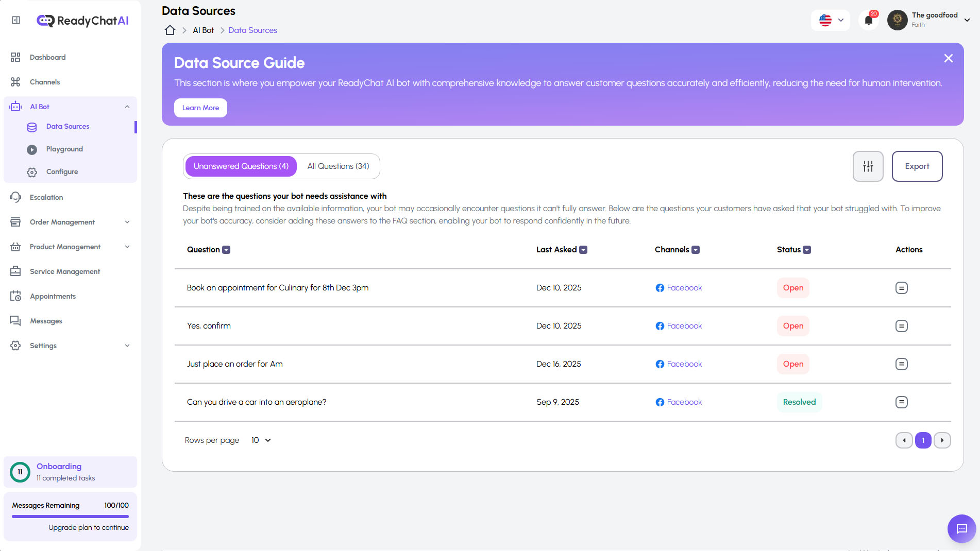The height and width of the screenshot is (551, 980).
Task: Click the Escalation headset icon
Action: [15, 197]
